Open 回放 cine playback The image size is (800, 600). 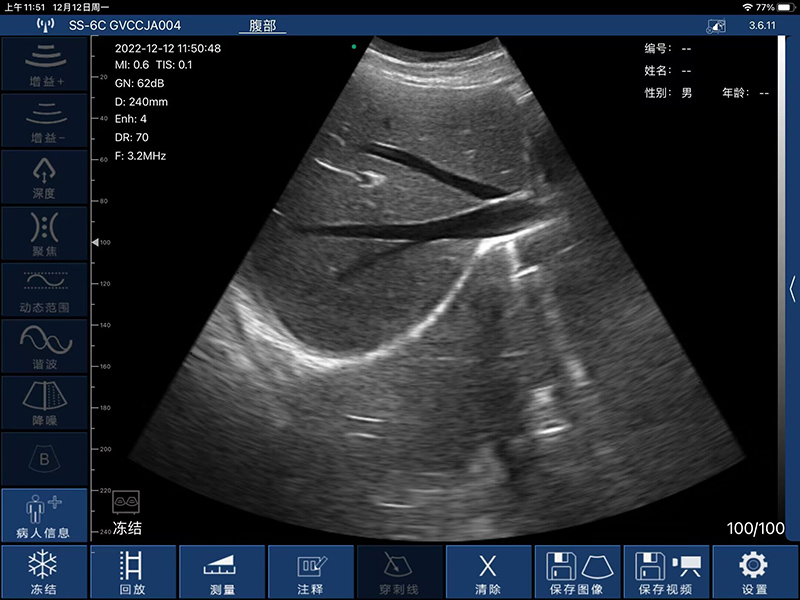coord(132,572)
